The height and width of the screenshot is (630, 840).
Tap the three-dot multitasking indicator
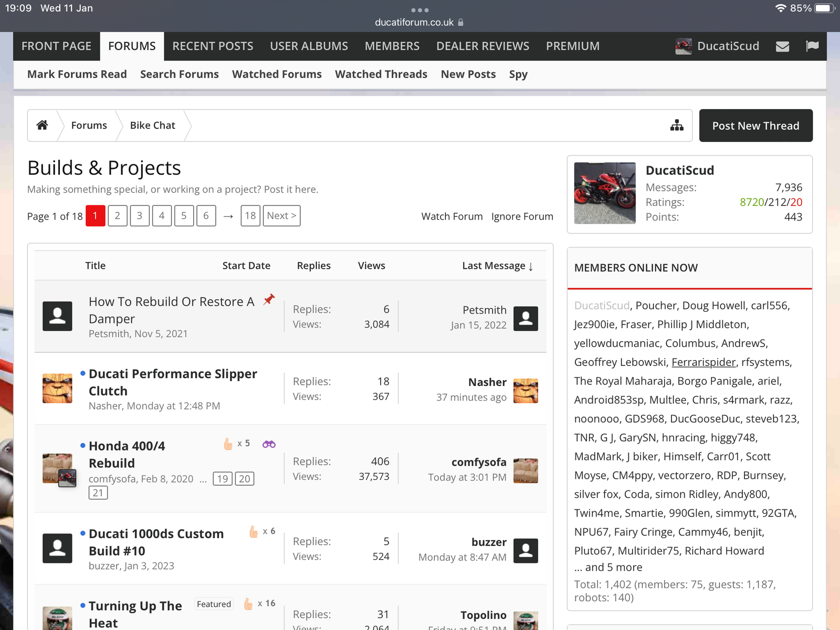coord(420,10)
